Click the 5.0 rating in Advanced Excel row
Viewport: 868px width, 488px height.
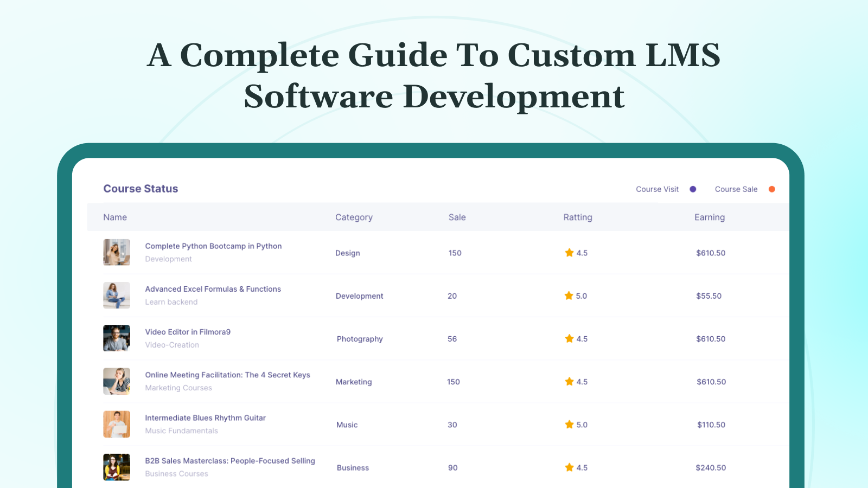tap(582, 296)
